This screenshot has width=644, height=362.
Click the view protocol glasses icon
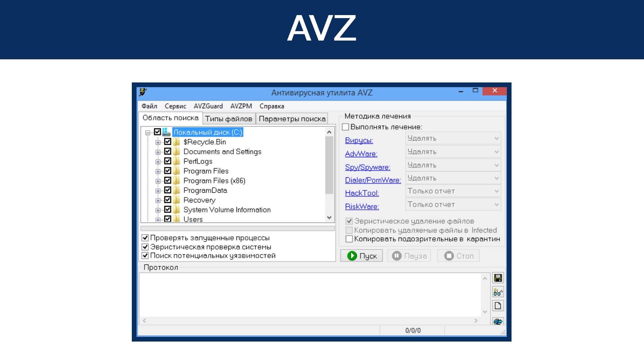[x=498, y=292]
